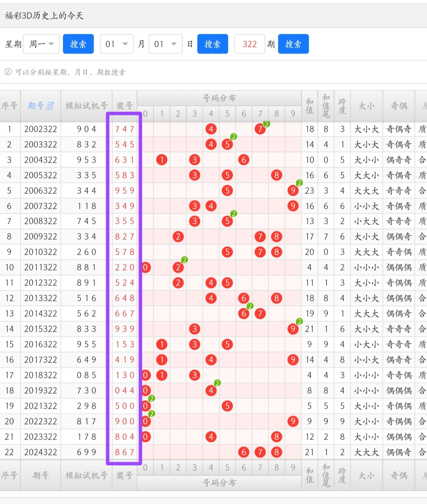Click red ball 8 in row 2023322
Screen dimensions: 427x504
[276, 437]
